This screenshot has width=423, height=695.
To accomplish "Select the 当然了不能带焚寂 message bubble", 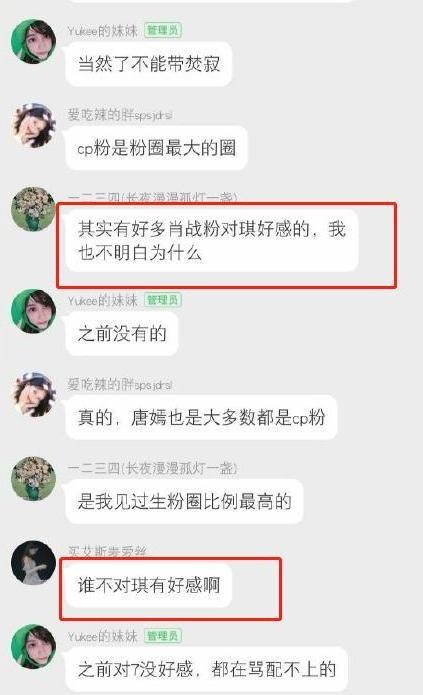I will tap(149, 64).
